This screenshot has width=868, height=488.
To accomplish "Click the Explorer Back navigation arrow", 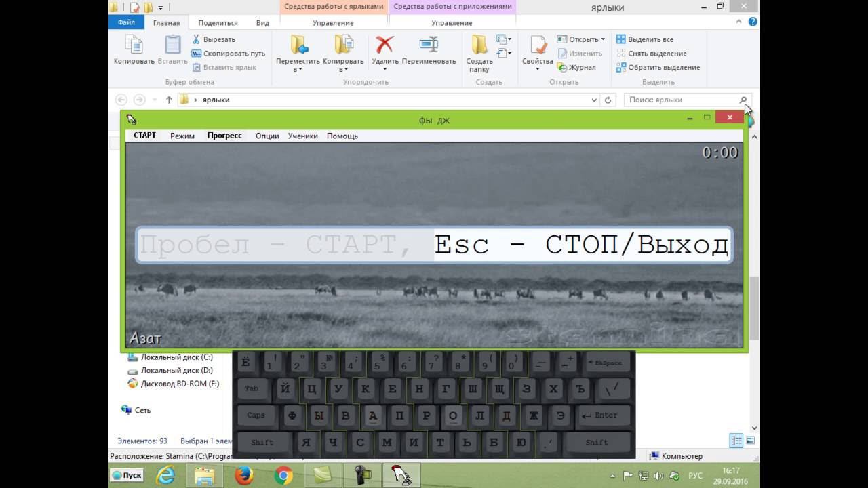I will (x=122, y=100).
